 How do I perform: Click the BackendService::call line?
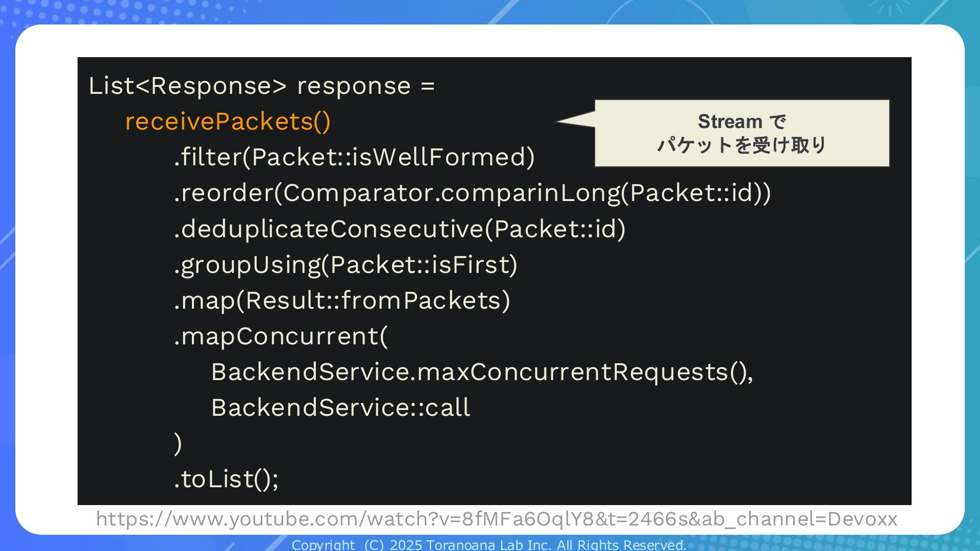pyautogui.click(x=340, y=408)
